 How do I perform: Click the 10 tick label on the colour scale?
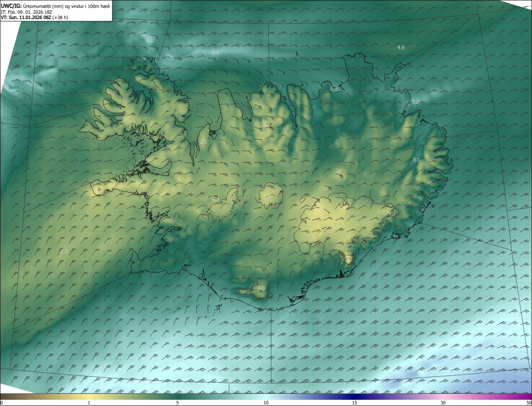[266, 403]
